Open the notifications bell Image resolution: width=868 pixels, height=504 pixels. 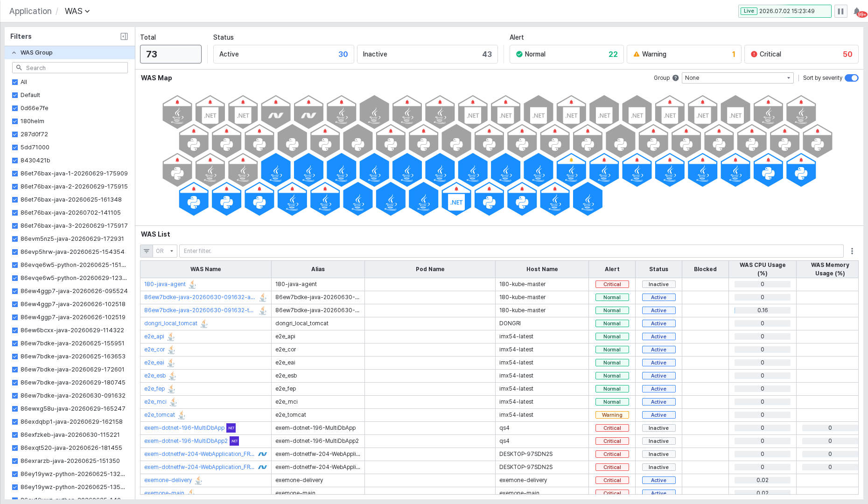coord(857,11)
